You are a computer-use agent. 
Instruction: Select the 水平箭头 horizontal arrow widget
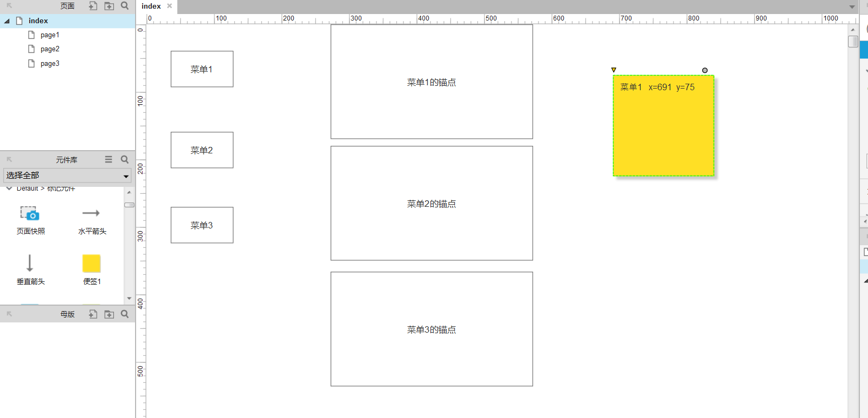click(x=92, y=219)
